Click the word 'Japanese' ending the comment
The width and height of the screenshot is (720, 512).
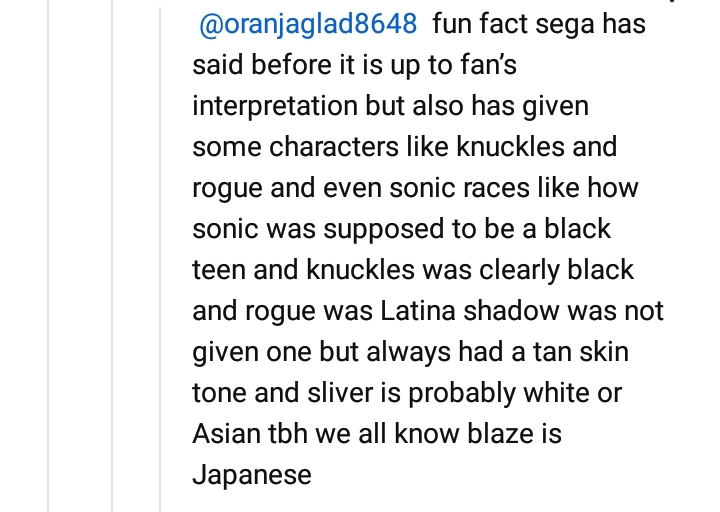252,475
